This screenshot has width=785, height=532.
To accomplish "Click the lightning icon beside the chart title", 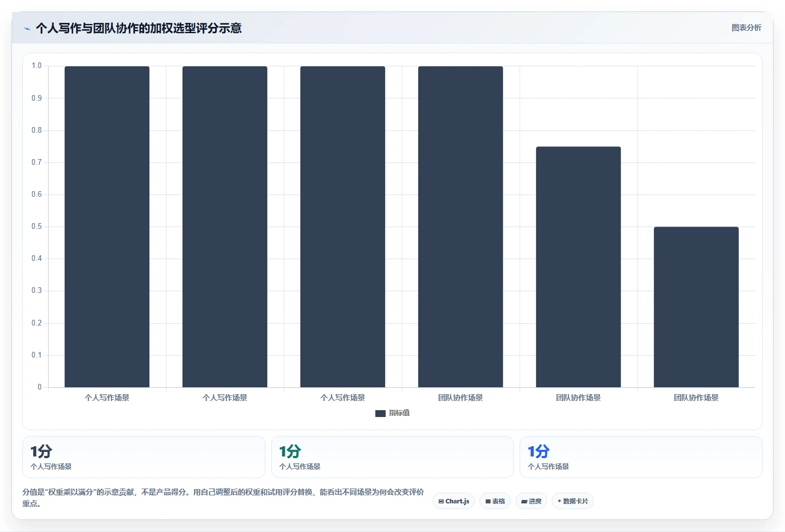I will [x=27, y=29].
